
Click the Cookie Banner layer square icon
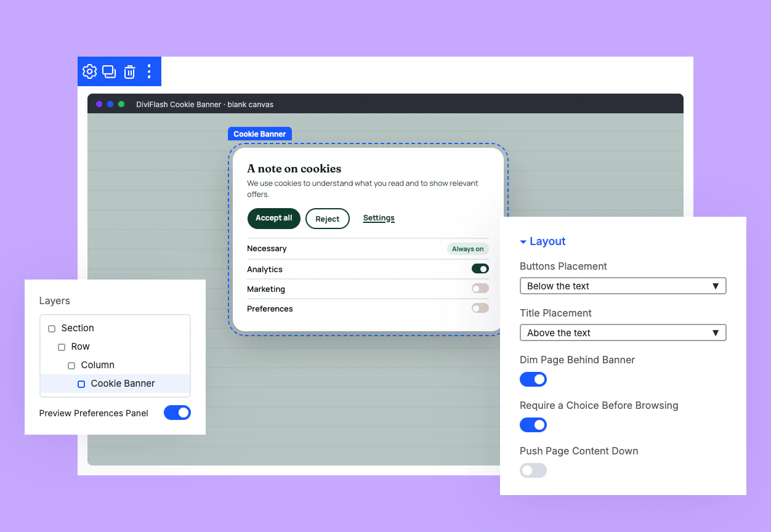[81, 384]
